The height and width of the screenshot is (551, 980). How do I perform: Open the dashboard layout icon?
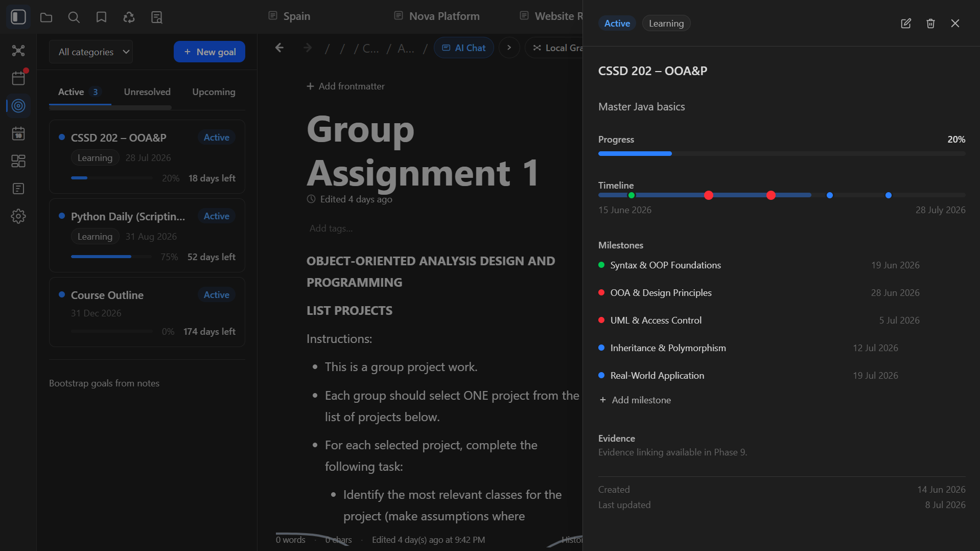pyautogui.click(x=18, y=161)
